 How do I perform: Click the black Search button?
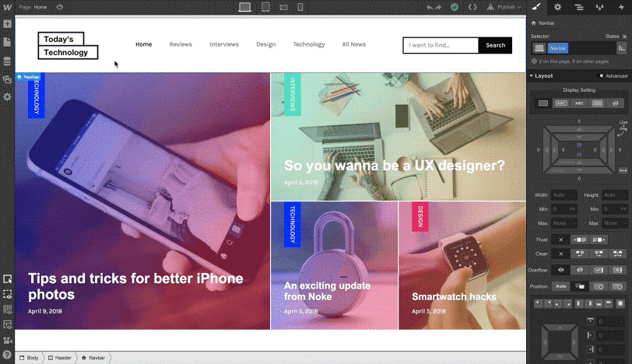point(495,45)
